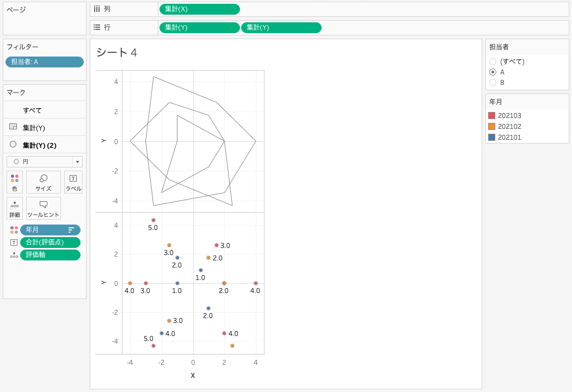572x392 pixels.
Task: Open the ラベル (Label) mark card
Action: click(x=73, y=182)
